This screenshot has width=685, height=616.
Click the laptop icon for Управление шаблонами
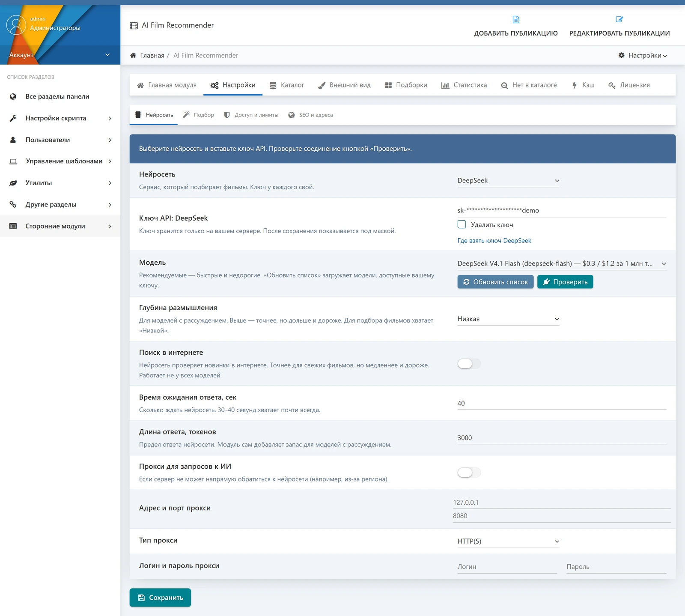[x=13, y=161]
